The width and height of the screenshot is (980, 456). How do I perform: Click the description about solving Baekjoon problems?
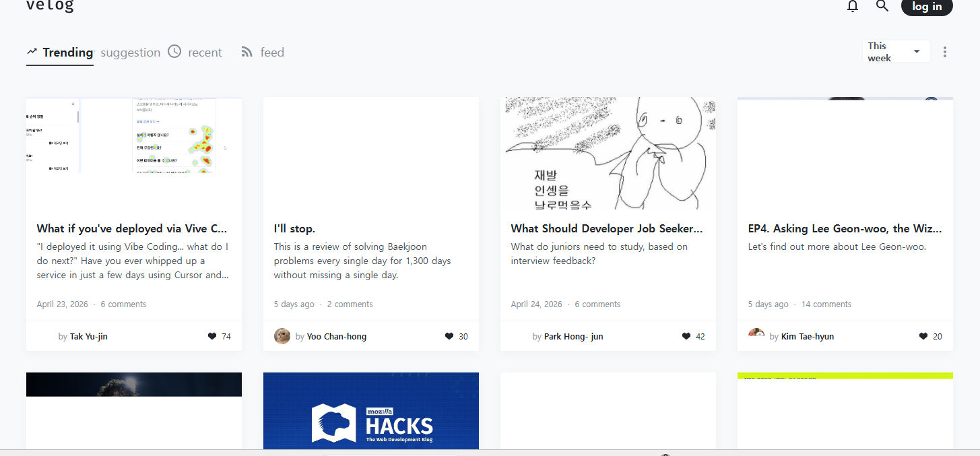(362, 261)
